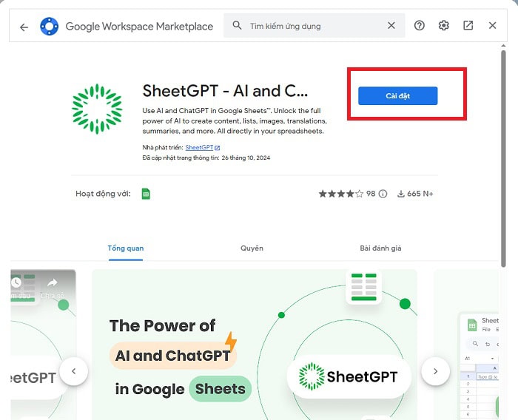Open the help question mark icon
Image resolution: width=518 pixels, height=420 pixels.
point(420,26)
